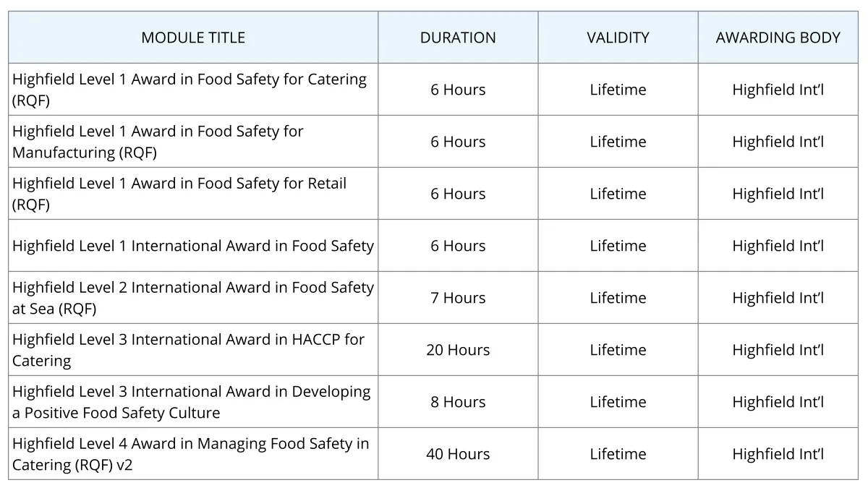Viewport: 868px width, 488px height.
Task: Click the 8 Hours duration cell
Action: tap(458, 402)
